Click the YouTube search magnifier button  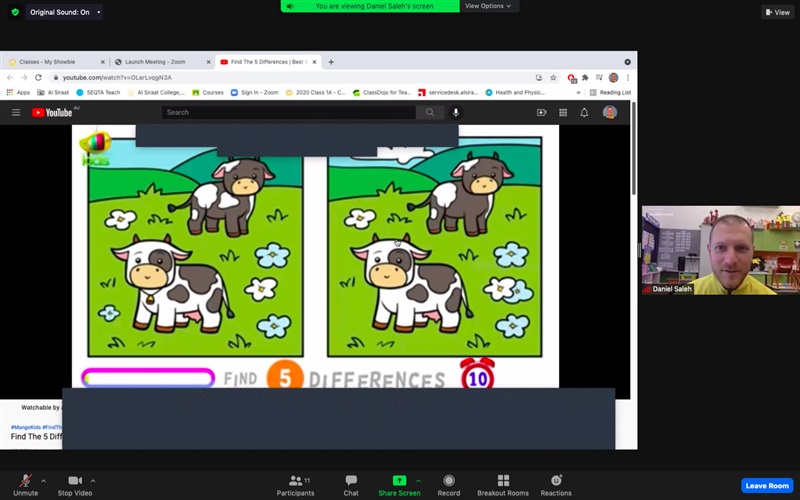pyautogui.click(x=430, y=112)
